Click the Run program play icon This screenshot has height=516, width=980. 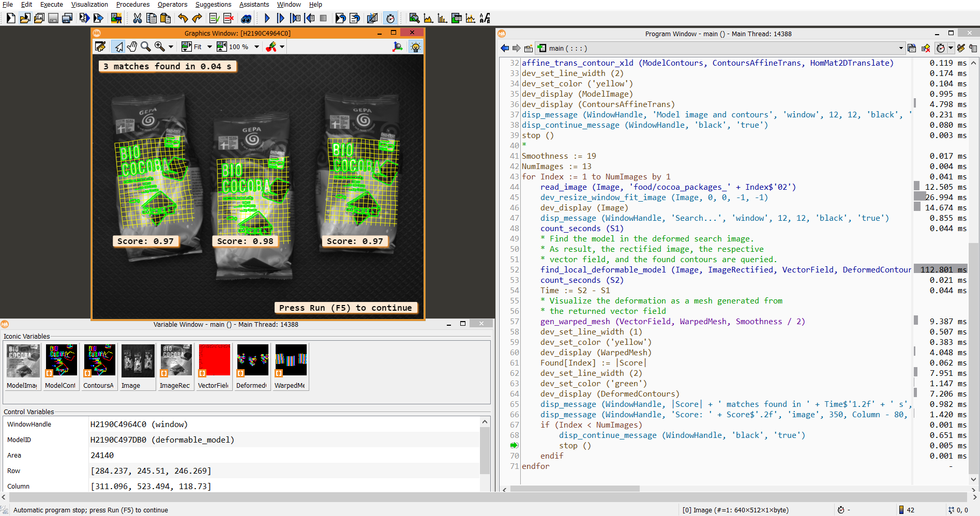[x=267, y=19]
